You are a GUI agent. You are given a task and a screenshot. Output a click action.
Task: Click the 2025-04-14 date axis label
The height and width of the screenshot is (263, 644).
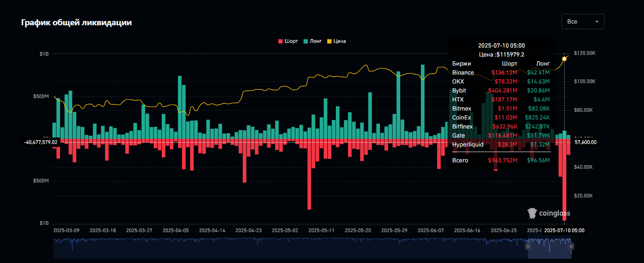[212, 230]
